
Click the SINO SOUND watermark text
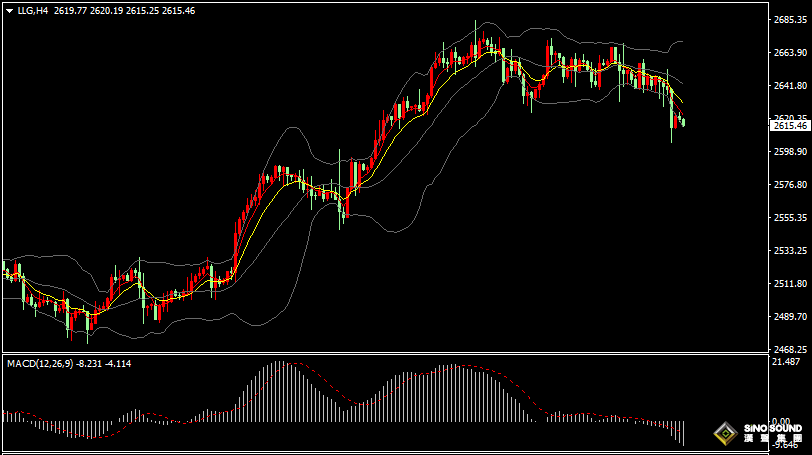(771, 427)
